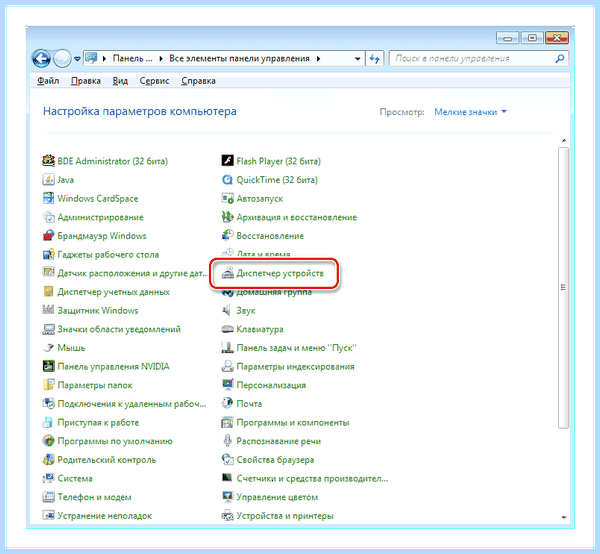
Task: Click the Диспетчер устройств icon
Action: coord(227,273)
